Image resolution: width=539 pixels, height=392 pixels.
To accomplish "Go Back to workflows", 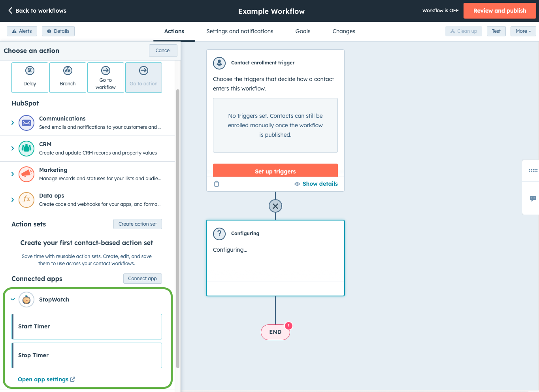I will pyautogui.click(x=37, y=11).
